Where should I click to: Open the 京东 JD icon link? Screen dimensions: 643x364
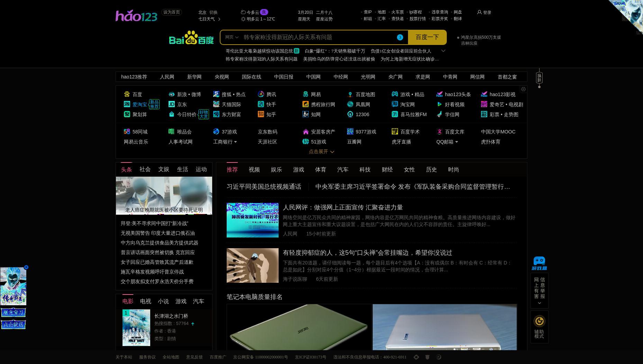coord(172,104)
